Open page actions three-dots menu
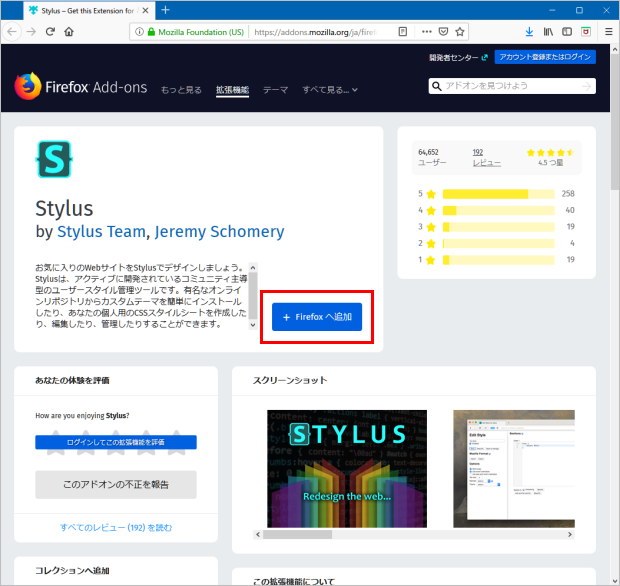This screenshot has height=586, width=620. pyautogui.click(x=427, y=32)
